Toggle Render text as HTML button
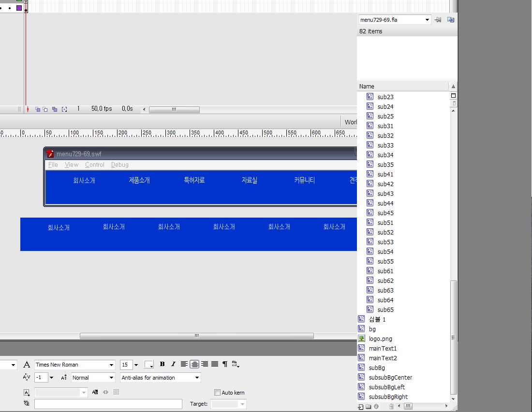The width and height of the screenshot is (532, 412). [105, 392]
